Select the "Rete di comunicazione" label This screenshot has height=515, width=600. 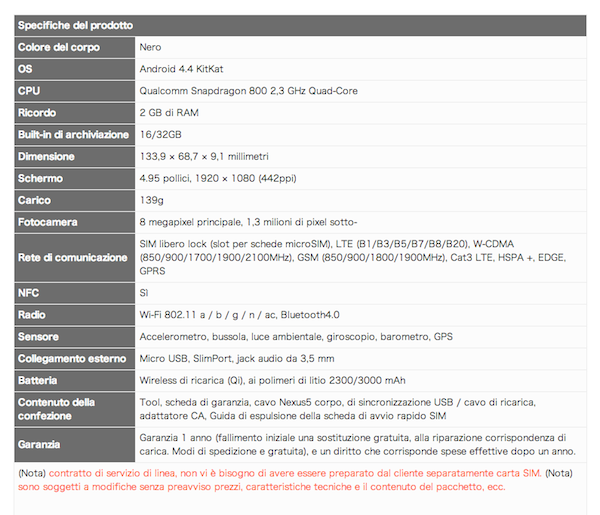[71, 258]
